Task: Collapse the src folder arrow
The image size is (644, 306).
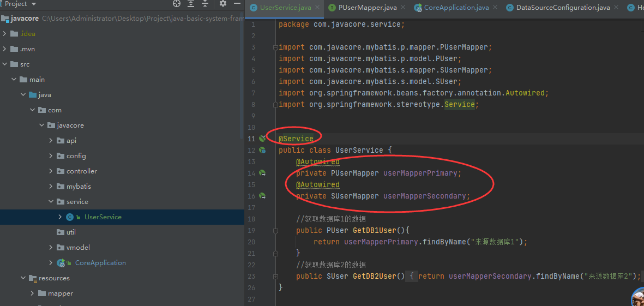Action: 4,64
